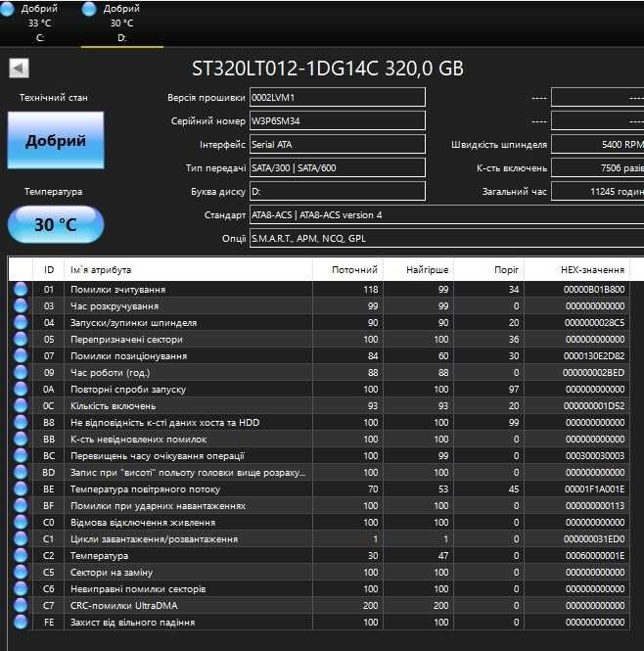Click the 30 °C temperature button
Screen dimensions: 644x651
pyautogui.click(x=56, y=224)
